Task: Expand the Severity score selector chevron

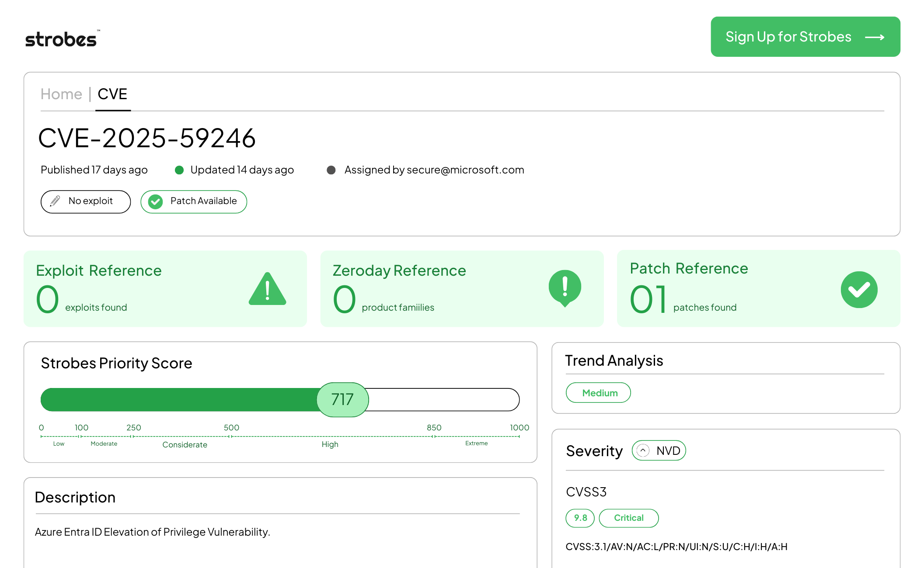Action: tap(642, 450)
